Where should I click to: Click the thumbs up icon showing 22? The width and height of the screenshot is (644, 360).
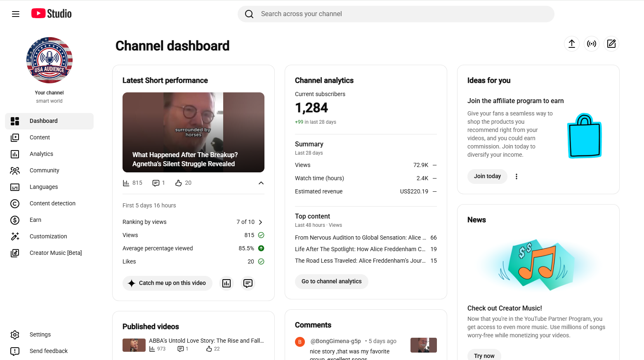pos(209,349)
